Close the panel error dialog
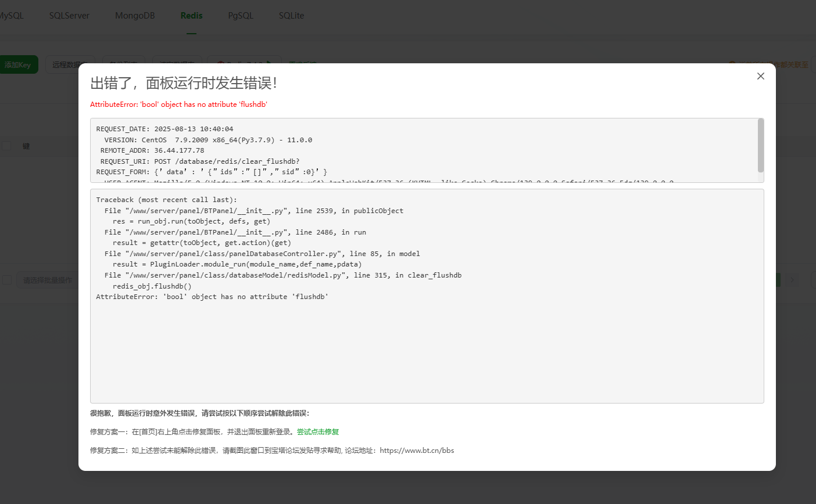Image resolution: width=816 pixels, height=504 pixels. (760, 76)
